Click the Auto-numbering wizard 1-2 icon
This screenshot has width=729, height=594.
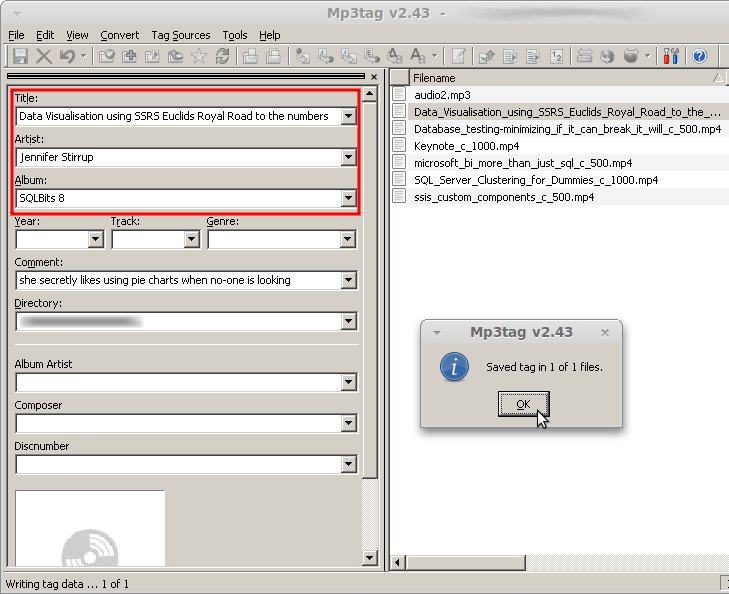point(556,56)
